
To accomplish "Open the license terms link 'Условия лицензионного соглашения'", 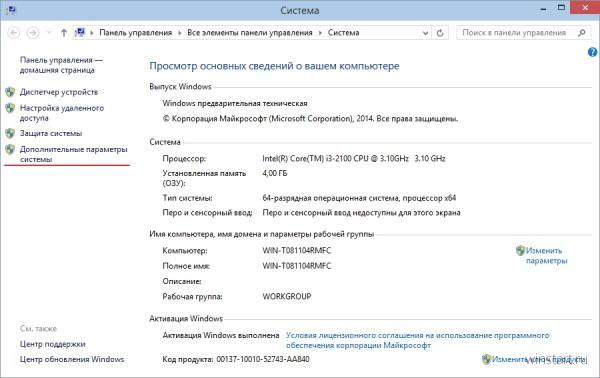I will pos(417,340).
